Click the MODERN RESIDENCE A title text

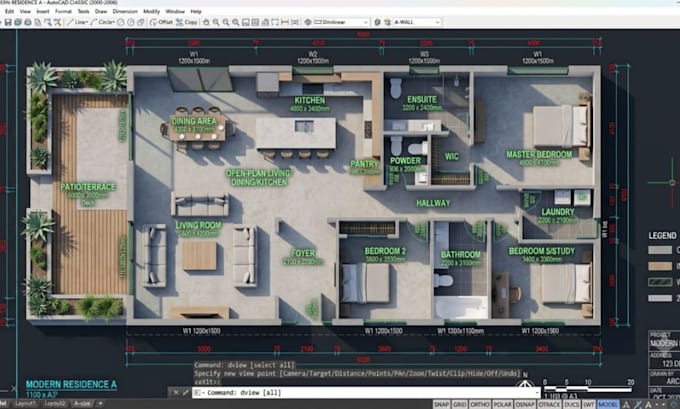click(71, 385)
